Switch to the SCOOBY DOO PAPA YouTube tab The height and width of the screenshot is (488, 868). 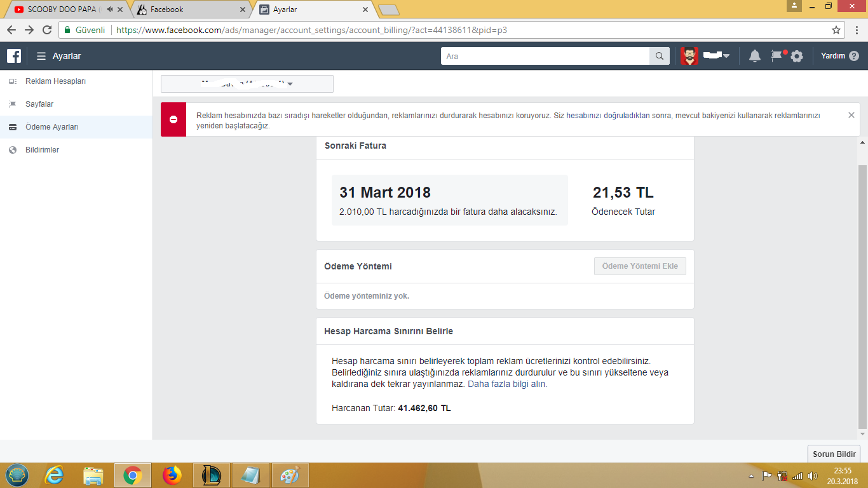point(64,10)
